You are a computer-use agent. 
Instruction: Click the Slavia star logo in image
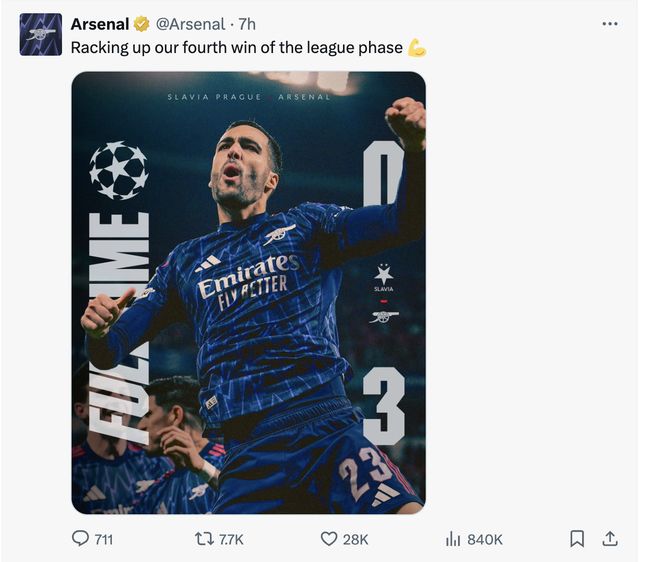point(383,273)
